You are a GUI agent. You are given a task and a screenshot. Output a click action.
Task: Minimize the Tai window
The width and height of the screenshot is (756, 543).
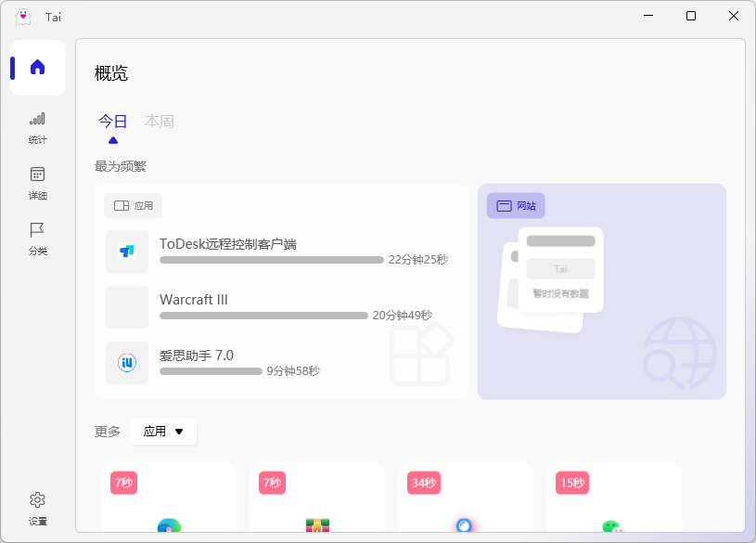click(648, 16)
